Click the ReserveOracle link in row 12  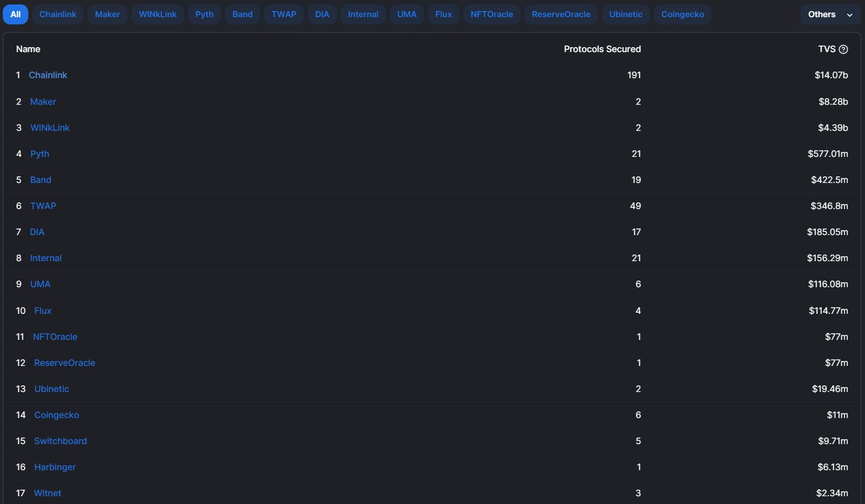(x=64, y=363)
